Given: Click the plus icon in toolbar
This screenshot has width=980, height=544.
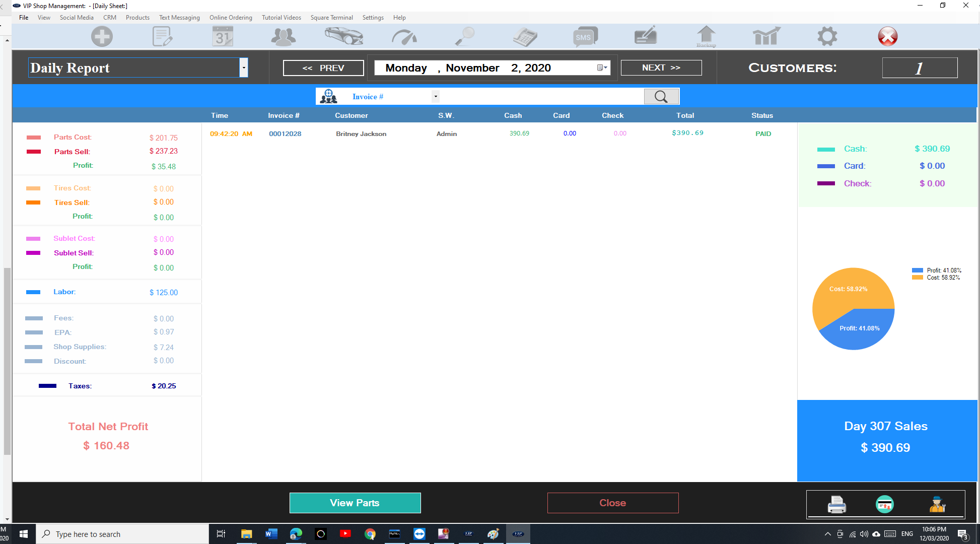Looking at the screenshot, I should click(102, 37).
